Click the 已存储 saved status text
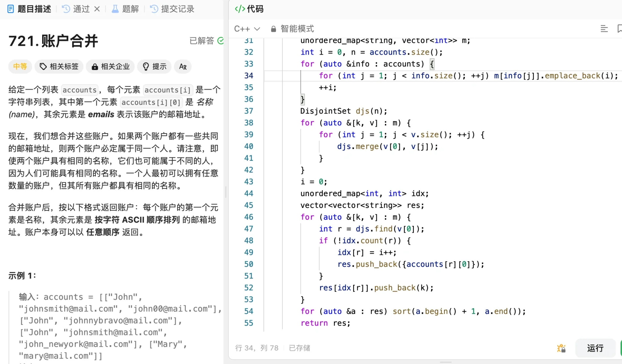622x364 pixels. (300, 348)
